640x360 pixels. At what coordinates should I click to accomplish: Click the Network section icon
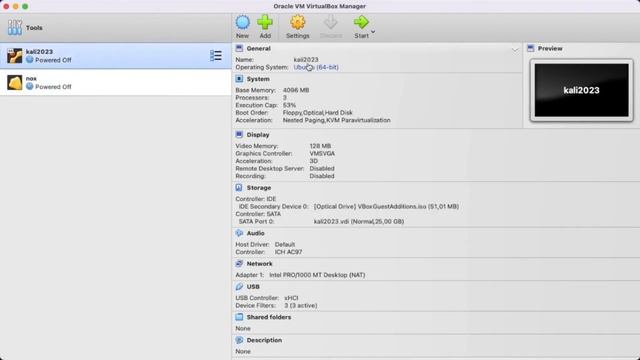point(239,264)
